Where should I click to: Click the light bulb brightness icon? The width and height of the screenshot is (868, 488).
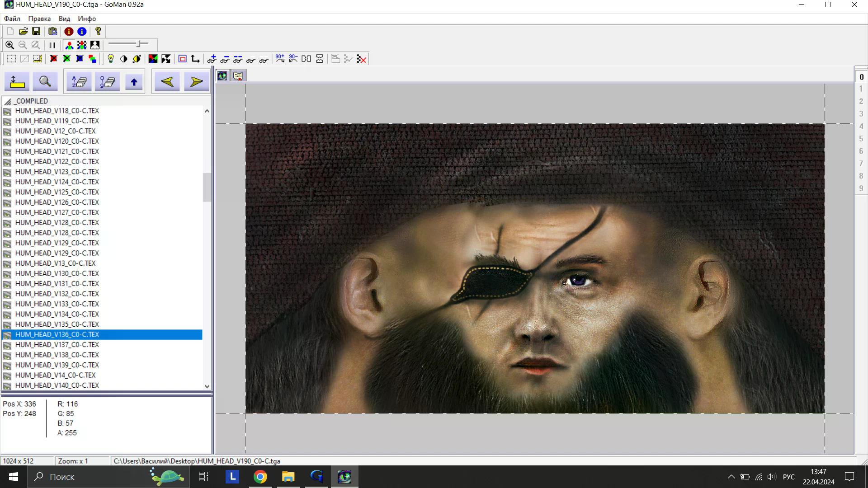(x=110, y=59)
